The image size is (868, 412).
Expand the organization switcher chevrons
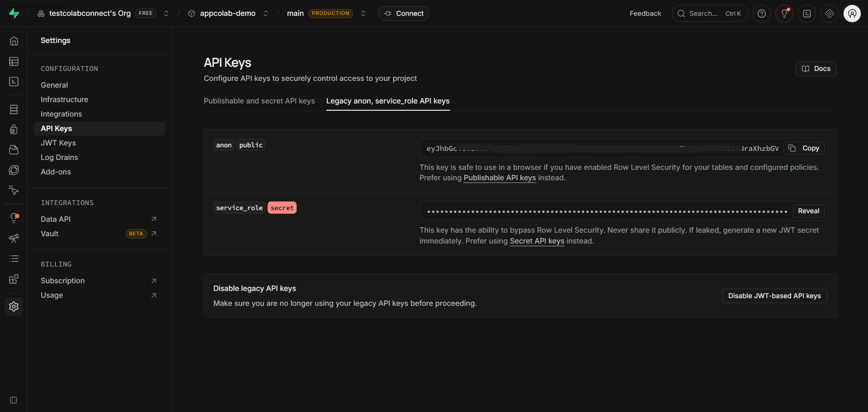point(166,14)
